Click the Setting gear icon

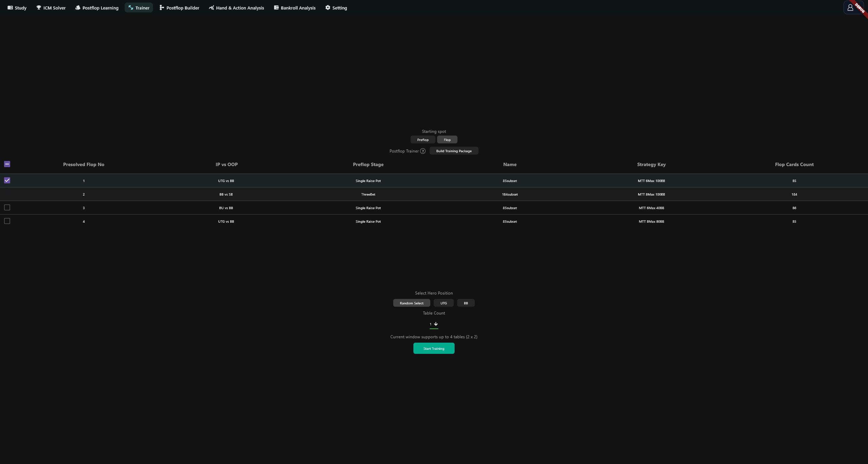click(x=328, y=7)
